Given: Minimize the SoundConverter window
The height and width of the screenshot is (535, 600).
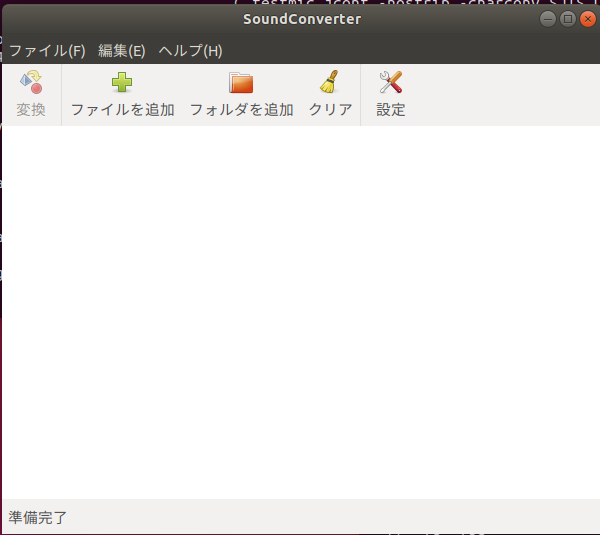Looking at the screenshot, I should pyautogui.click(x=548, y=19).
